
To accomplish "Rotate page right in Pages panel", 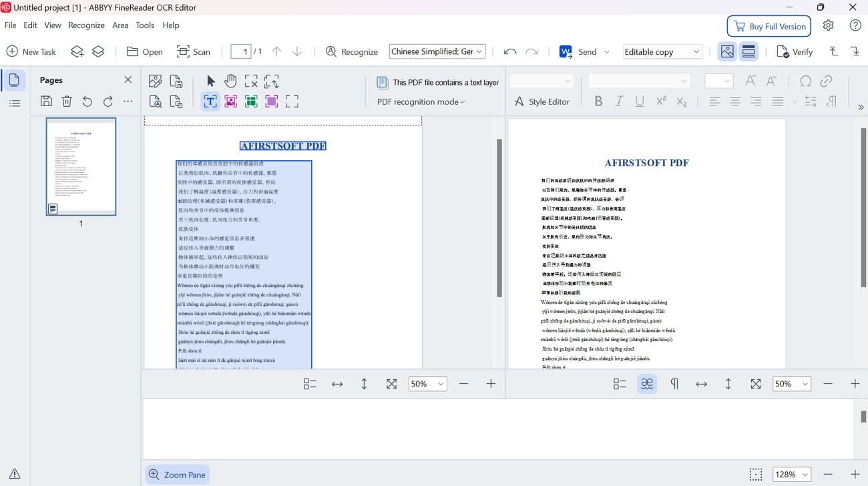I will point(108,101).
